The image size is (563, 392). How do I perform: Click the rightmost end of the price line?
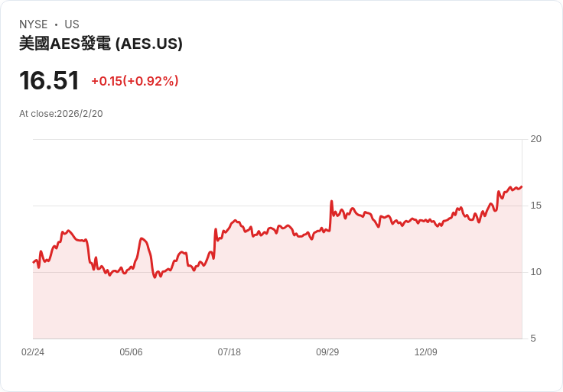(521, 186)
